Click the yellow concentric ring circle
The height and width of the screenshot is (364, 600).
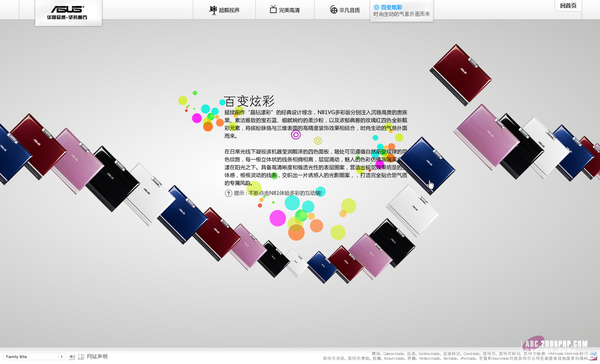318,140
